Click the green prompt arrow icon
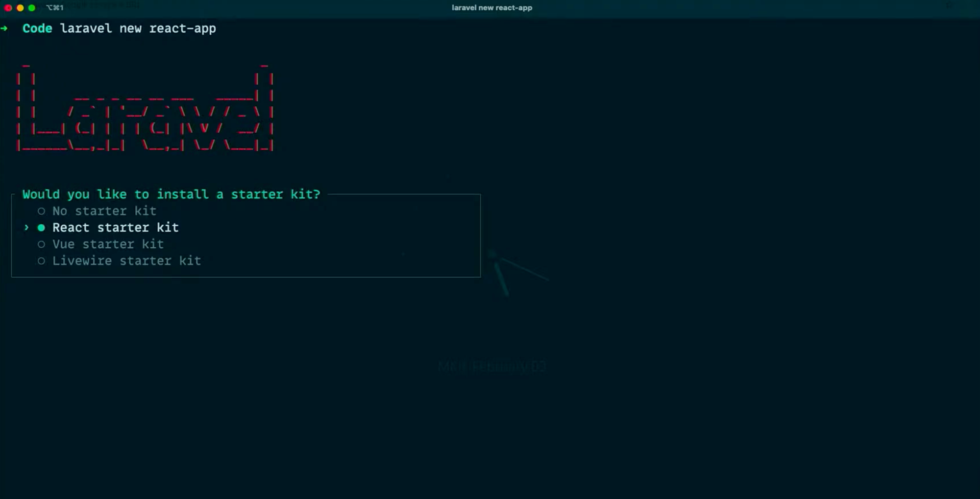980x499 pixels. [4, 28]
